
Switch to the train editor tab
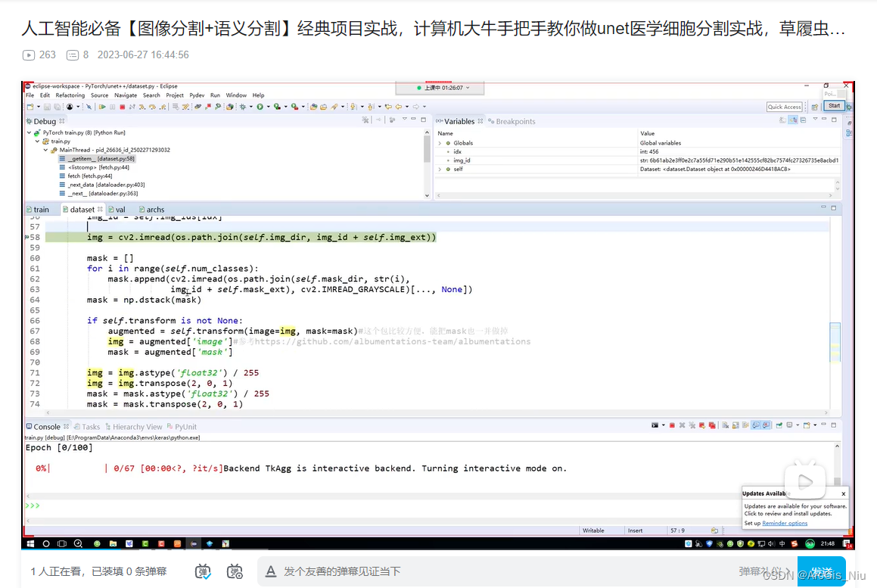coord(38,209)
